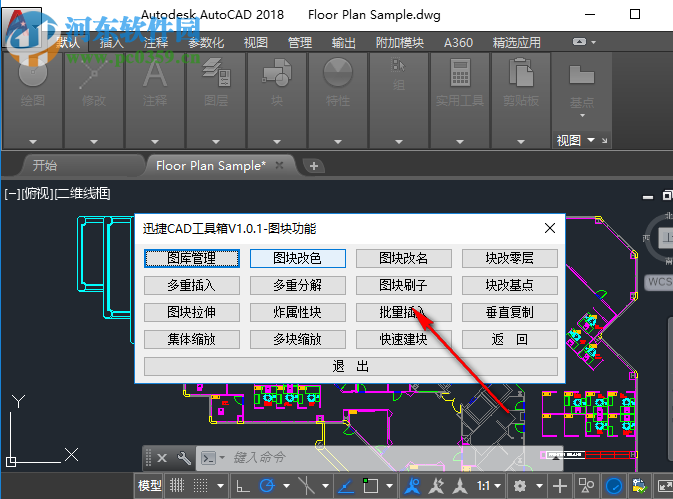This screenshot has width=673, height=499.
Task: Open the 绘图 (Draw) ribbon panel icon
Action: pos(33,73)
